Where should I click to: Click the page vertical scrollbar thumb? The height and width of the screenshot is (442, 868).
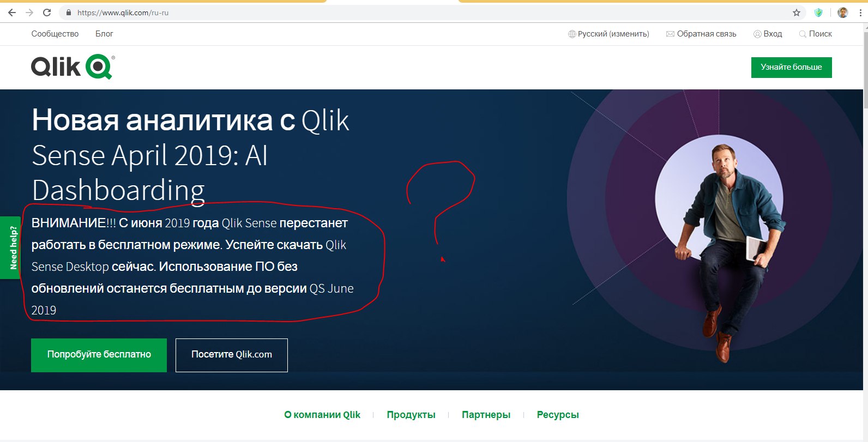click(x=866, y=71)
